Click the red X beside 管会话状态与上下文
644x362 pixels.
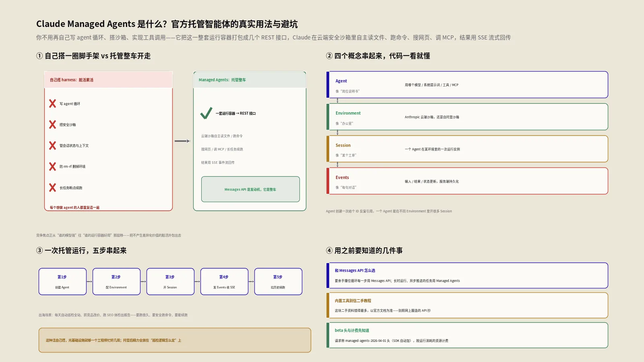(52, 146)
